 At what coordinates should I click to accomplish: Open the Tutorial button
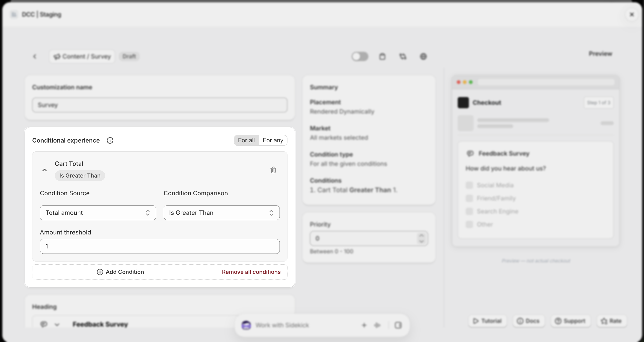pos(487,321)
